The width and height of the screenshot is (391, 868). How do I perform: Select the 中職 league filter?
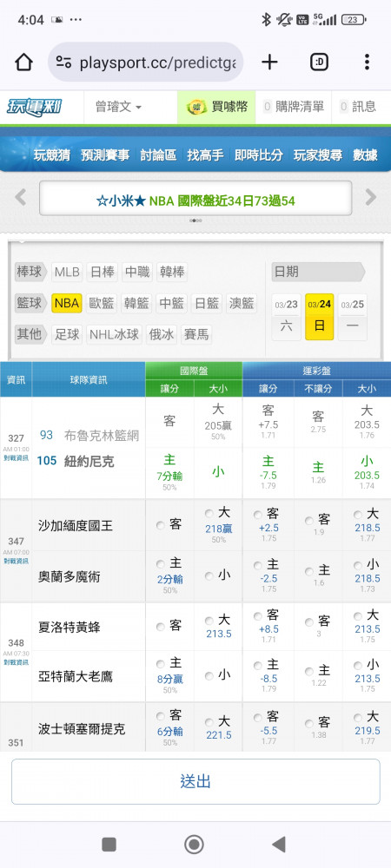[136, 273]
